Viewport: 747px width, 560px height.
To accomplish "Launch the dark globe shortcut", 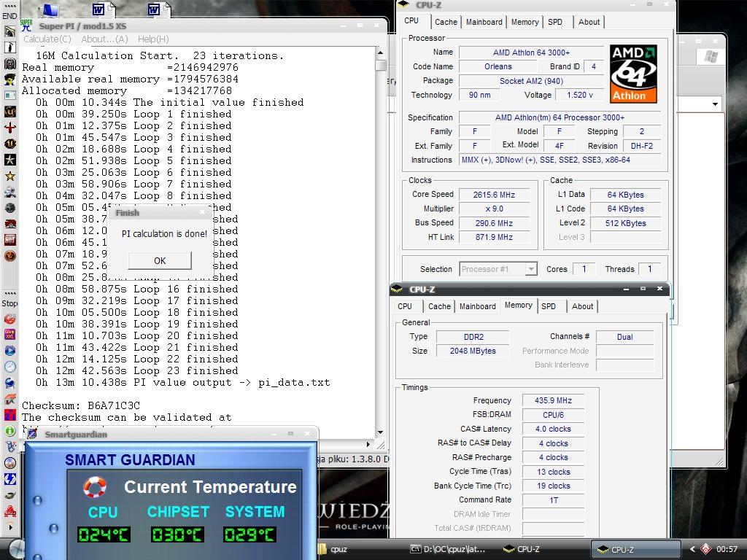I will click(9, 208).
